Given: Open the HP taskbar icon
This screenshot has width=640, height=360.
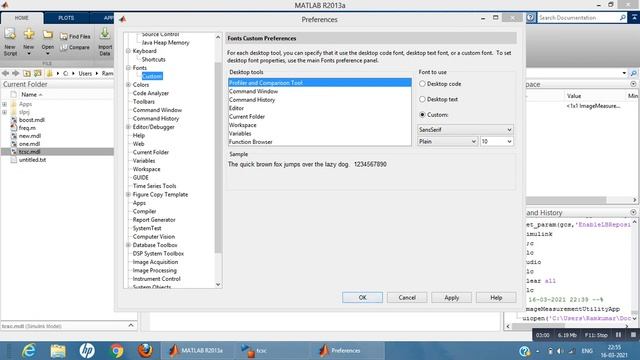Looking at the screenshot, I should tap(87, 351).
